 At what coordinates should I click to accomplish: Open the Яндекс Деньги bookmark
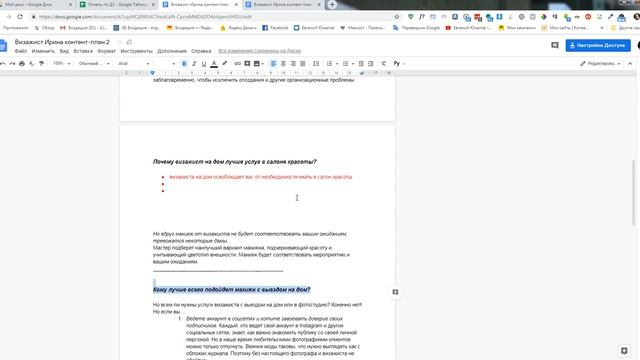[238, 28]
